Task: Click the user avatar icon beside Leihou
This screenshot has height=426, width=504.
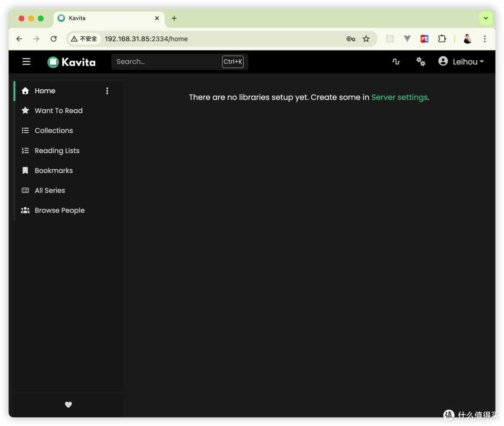Action: click(x=443, y=61)
